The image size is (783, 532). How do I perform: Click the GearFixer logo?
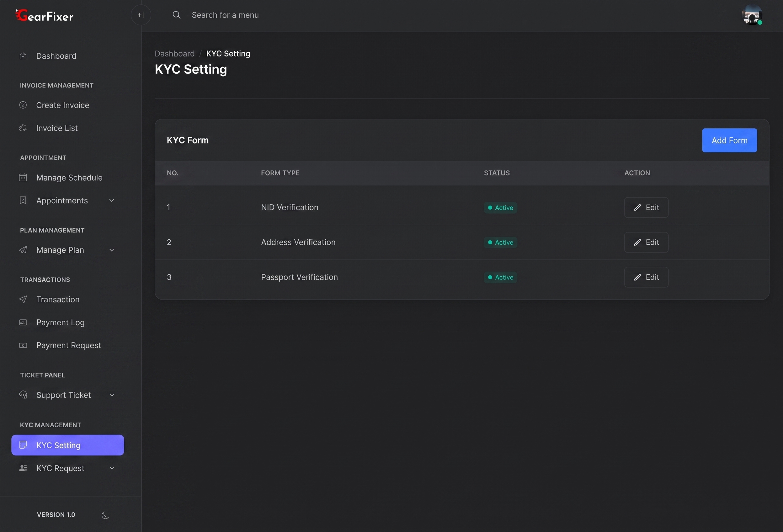tap(45, 15)
